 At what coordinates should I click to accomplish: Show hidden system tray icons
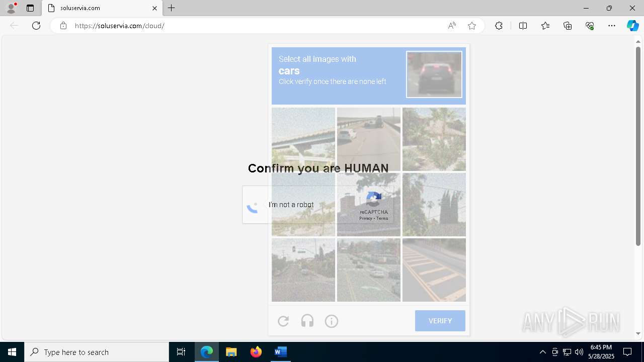point(542,352)
